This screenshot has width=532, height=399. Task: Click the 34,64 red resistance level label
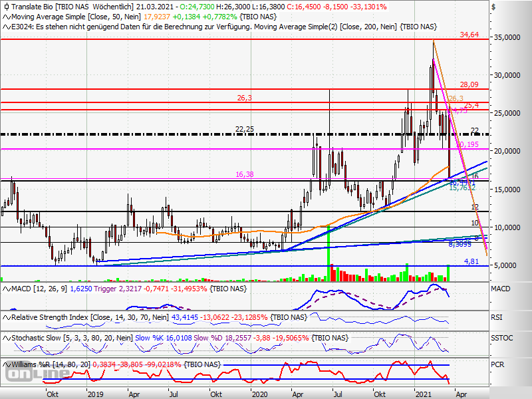click(x=469, y=34)
